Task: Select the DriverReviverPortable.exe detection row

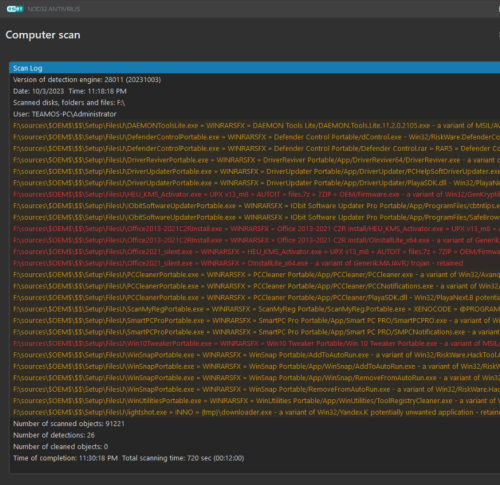Action: 255,160
